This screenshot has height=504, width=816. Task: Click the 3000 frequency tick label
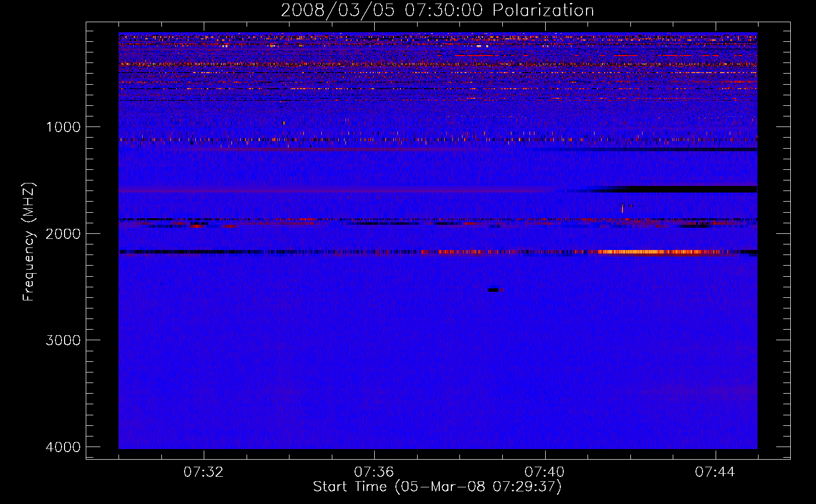coord(63,340)
